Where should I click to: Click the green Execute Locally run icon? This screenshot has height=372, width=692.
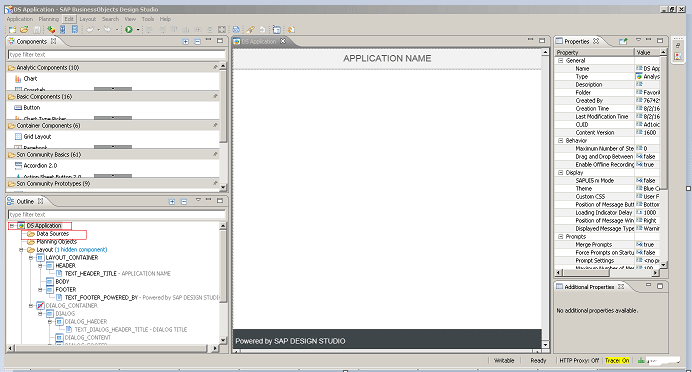[128, 30]
